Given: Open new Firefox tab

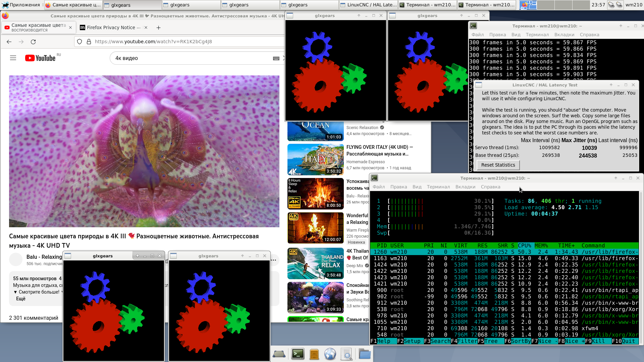Looking at the screenshot, I should 158,28.
